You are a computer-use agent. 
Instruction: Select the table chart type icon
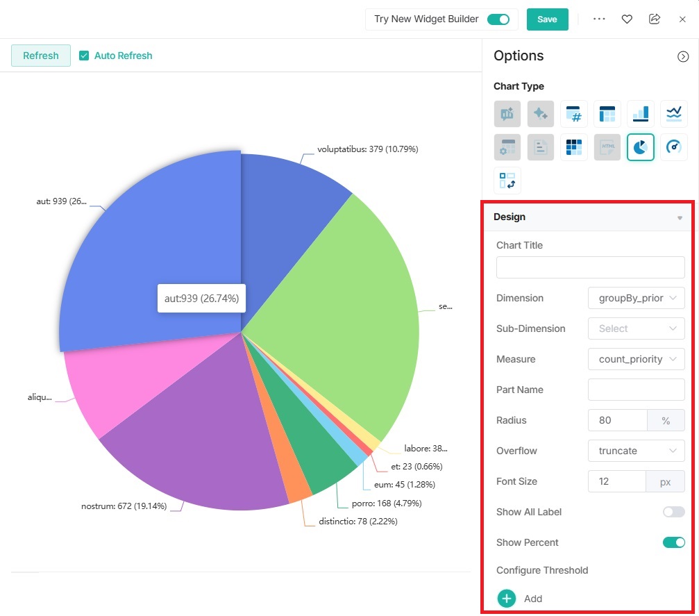(607, 114)
